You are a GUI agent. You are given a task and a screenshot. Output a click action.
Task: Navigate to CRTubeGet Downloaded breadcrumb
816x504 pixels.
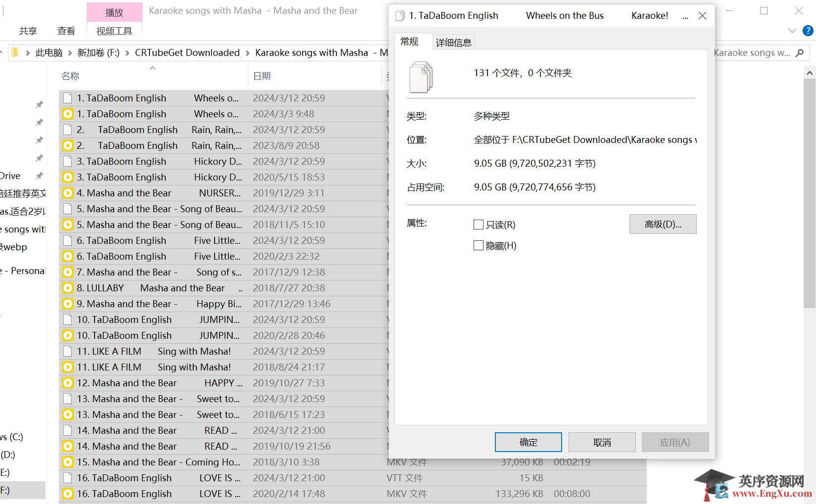pyautogui.click(x=187, y=53)
